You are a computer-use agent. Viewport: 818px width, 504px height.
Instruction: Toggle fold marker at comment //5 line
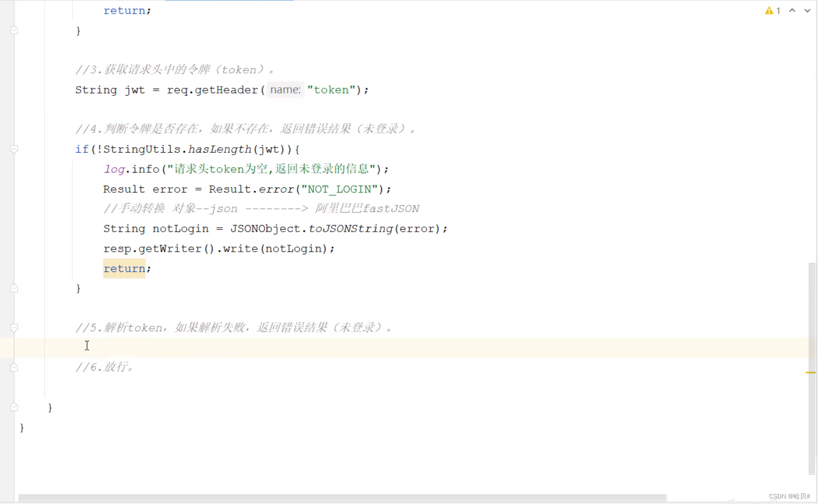[x=14, y=328]
